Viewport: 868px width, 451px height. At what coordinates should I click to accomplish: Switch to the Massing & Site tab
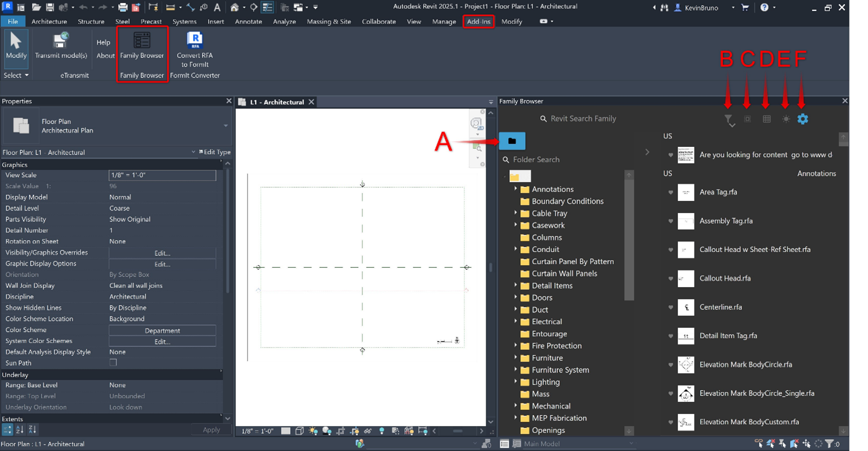click(x=329, y=21)
